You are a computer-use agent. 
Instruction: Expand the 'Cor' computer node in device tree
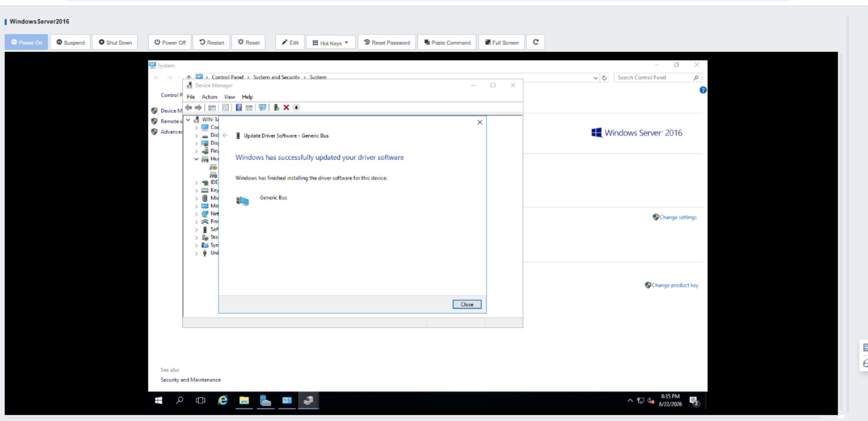pyautogui.click(x=196, y=128)
